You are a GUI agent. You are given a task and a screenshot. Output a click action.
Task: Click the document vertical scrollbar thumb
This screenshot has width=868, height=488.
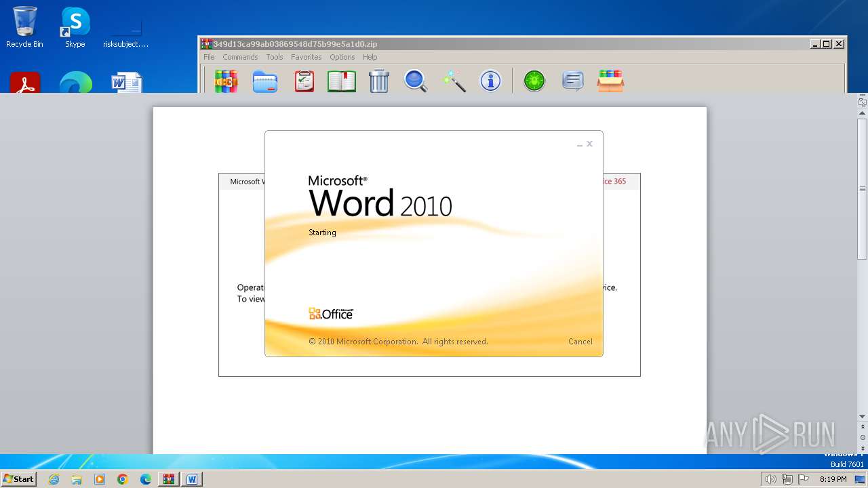pos(863,188)
